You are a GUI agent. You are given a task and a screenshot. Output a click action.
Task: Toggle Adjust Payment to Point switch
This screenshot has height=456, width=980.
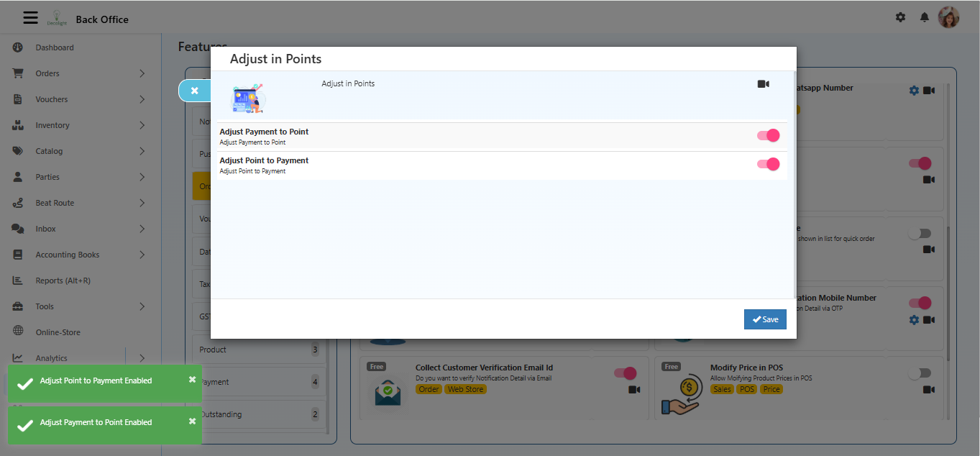(768, 135)
